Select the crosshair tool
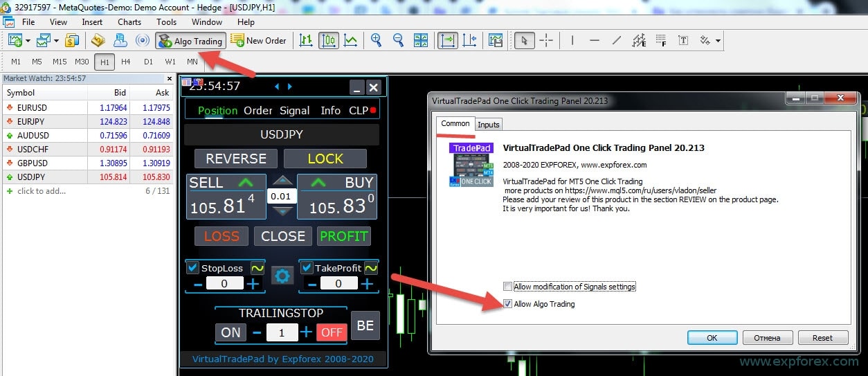This screenshot has width=868, height=376. (546, 41)
